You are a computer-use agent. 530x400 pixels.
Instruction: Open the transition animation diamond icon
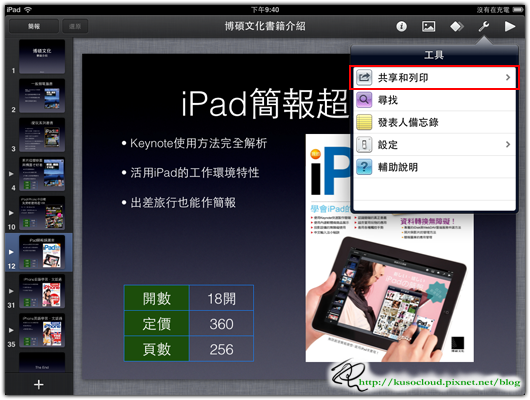[457, 26]
